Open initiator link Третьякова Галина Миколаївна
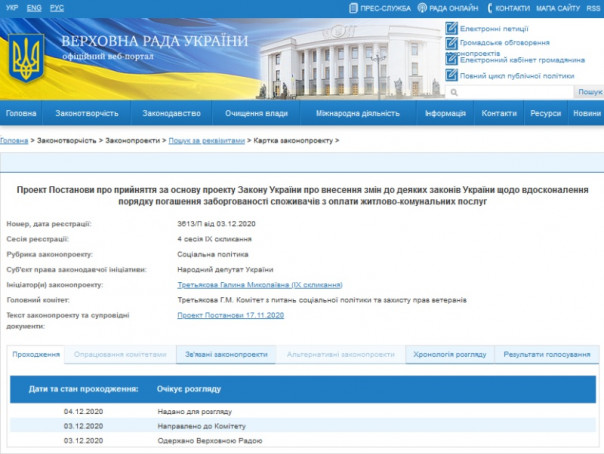This screenshot has height=454, width=604. point(238,285)
